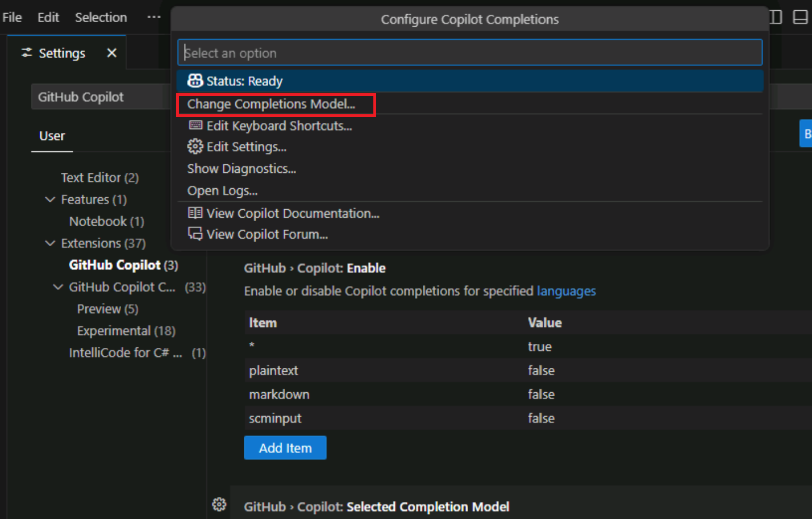Click the book icon beside View Copilot Documentation
The height and width of the screenshot is (519, 812).
195,213
